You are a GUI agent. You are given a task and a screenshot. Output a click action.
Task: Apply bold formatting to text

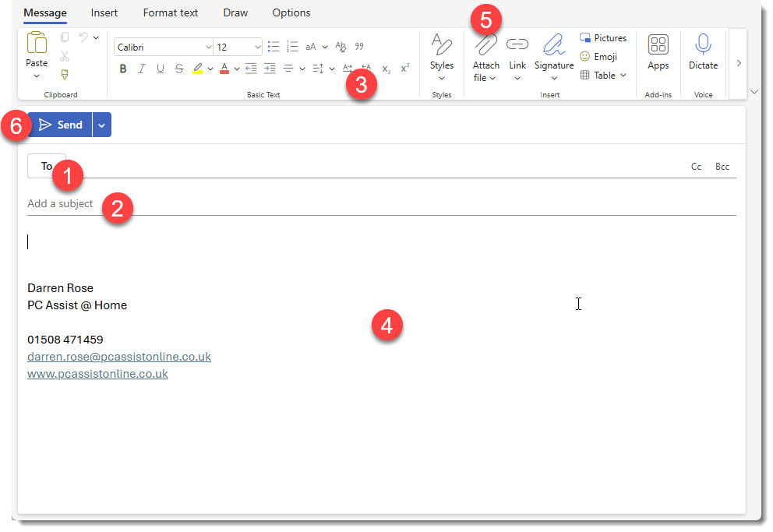point(122,69)
